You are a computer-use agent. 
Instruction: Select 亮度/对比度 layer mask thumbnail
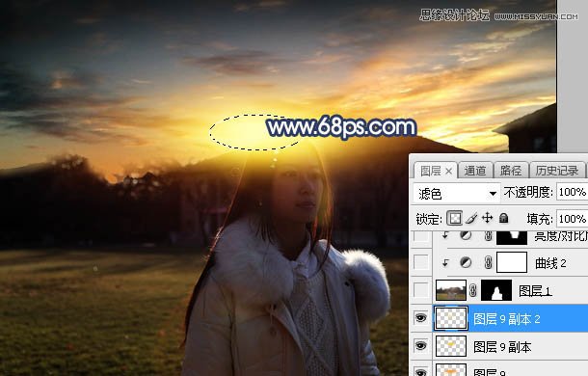pos(512,237)
